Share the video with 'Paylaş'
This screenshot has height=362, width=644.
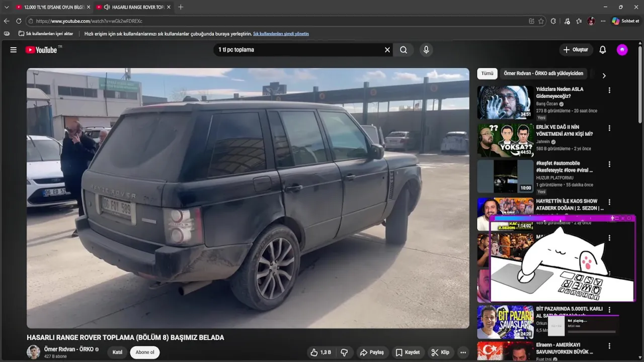coord(372,352)
